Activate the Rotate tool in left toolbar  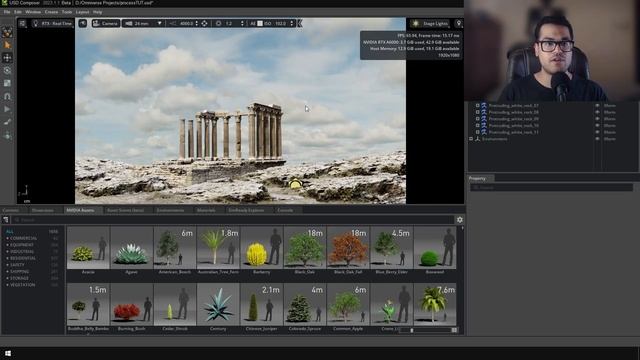[7, 71]
